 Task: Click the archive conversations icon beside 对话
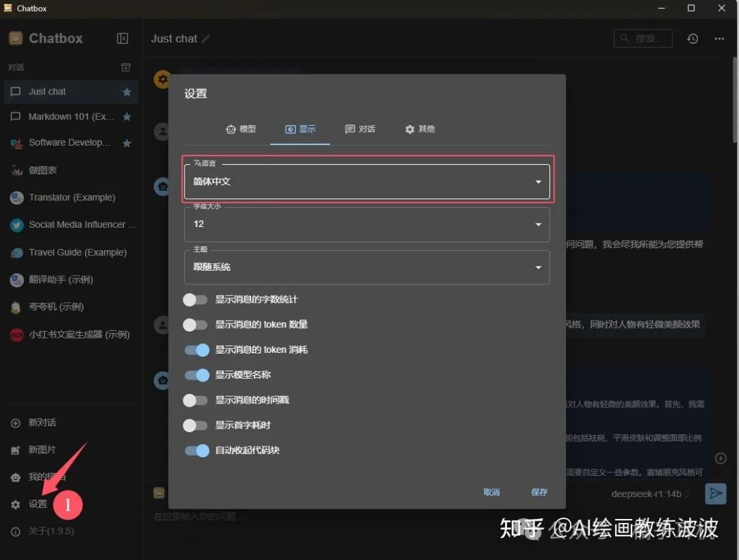pos(126,68)
